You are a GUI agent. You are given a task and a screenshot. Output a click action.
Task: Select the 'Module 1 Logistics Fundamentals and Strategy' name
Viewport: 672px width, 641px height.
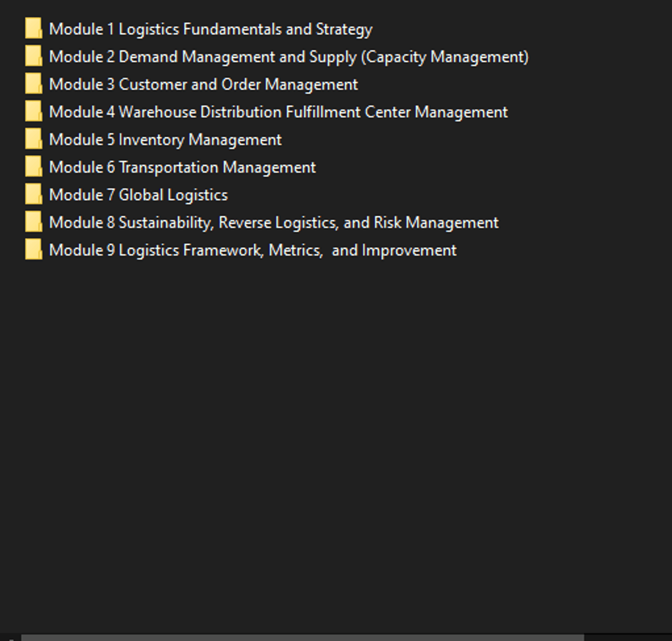point(211,29)
